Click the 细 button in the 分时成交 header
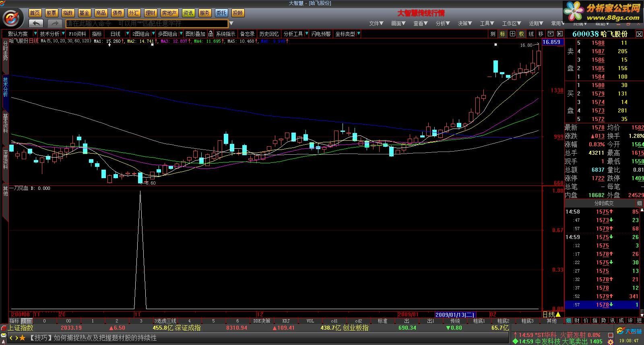The height and width of the screenshot is (345, 644). (x=639, y=203)
